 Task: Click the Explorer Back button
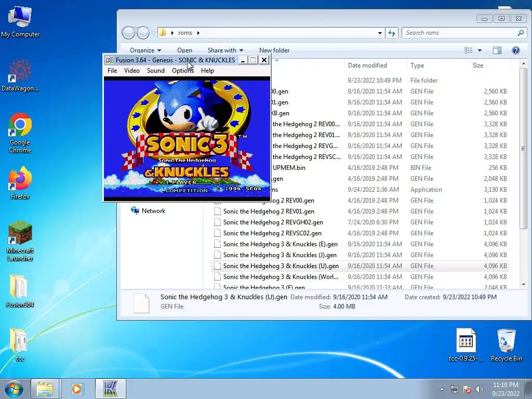point(128,33)
